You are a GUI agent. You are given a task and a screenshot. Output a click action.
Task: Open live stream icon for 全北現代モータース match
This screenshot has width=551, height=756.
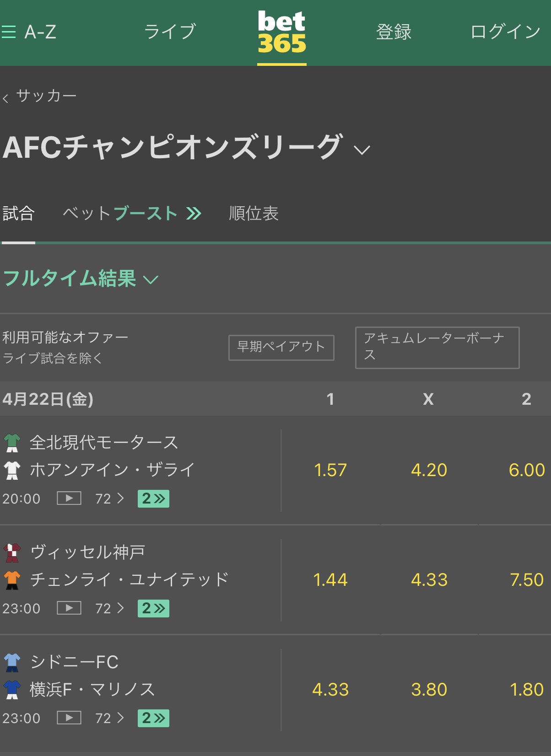point(69,498)
